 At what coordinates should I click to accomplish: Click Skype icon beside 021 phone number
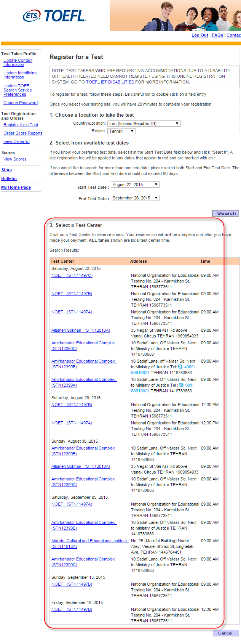point(182,385)
